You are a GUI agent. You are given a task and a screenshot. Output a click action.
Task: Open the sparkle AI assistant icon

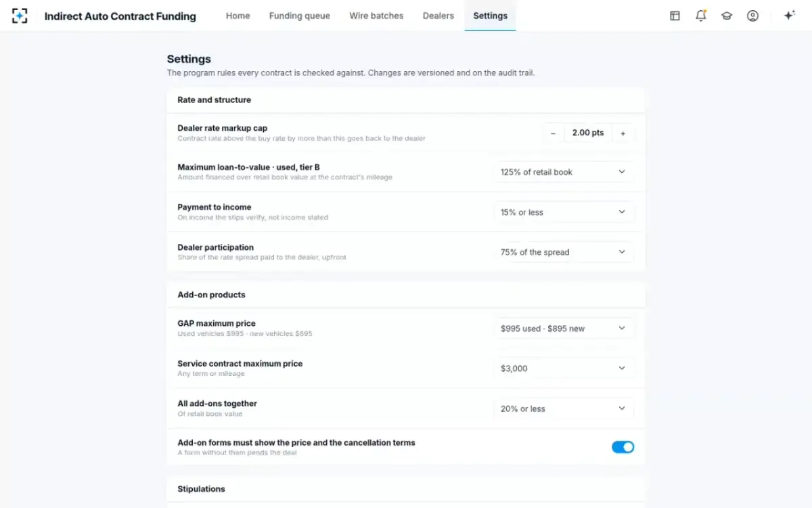789,16
